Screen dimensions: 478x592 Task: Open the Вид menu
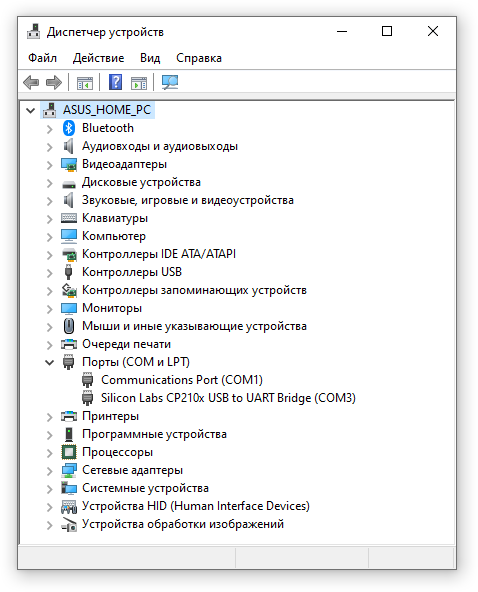coord(150,58)
